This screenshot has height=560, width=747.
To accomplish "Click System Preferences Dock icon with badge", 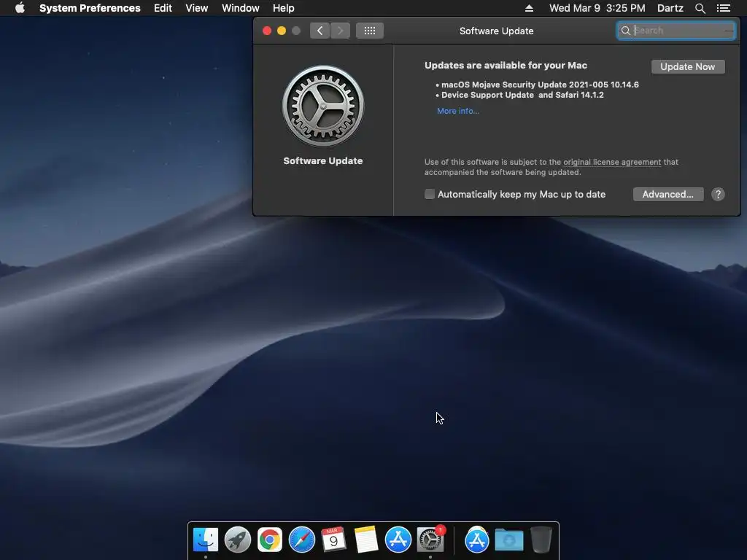I will [x=430, y=540].
